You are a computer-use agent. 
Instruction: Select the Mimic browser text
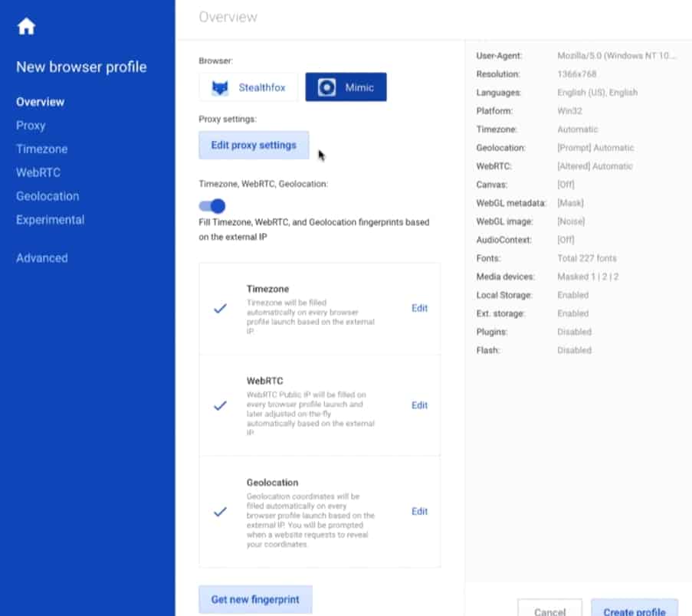coord(359,87)
